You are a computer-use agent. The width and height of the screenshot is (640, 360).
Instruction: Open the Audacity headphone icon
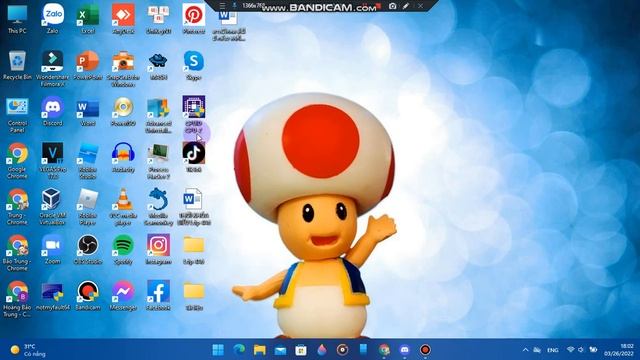click(x=123, y=158)
